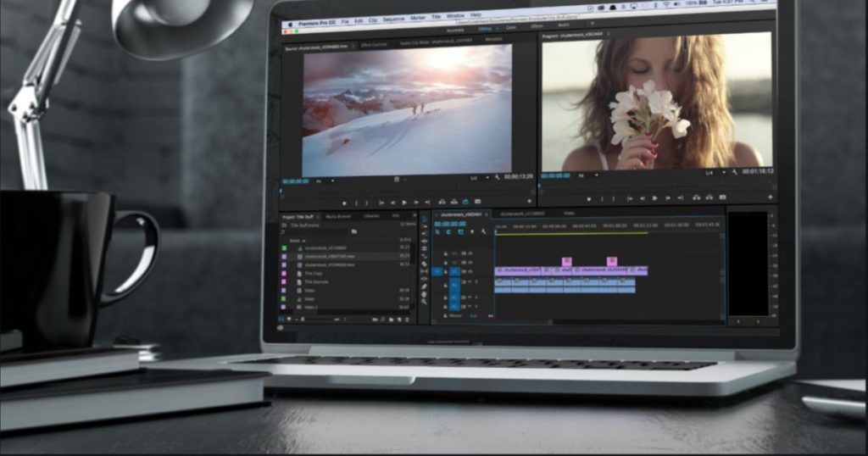Open the Program monitor playback resolution dropdown
Image resolution: width=868 pixels, height=456 pixels.
coord(710,173)
